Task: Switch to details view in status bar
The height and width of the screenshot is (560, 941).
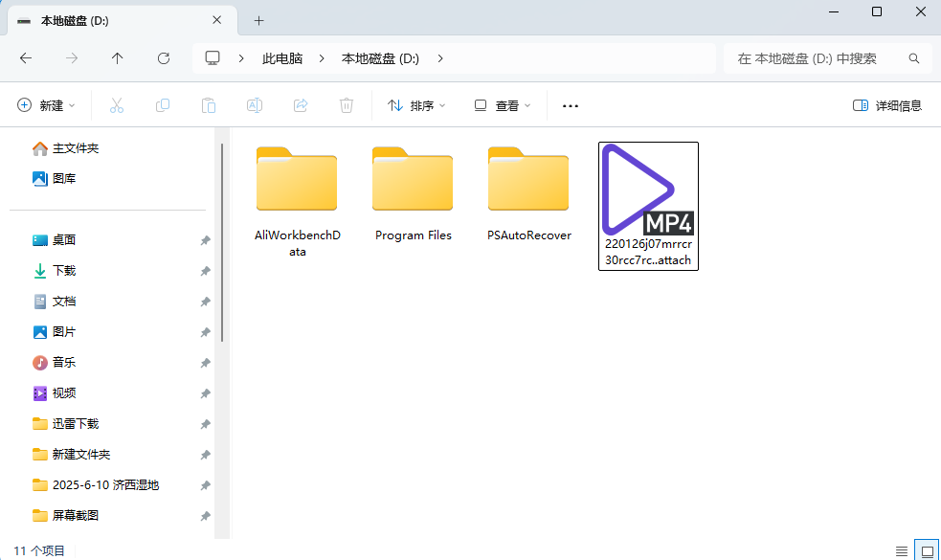Action: [x=901, y=549]
